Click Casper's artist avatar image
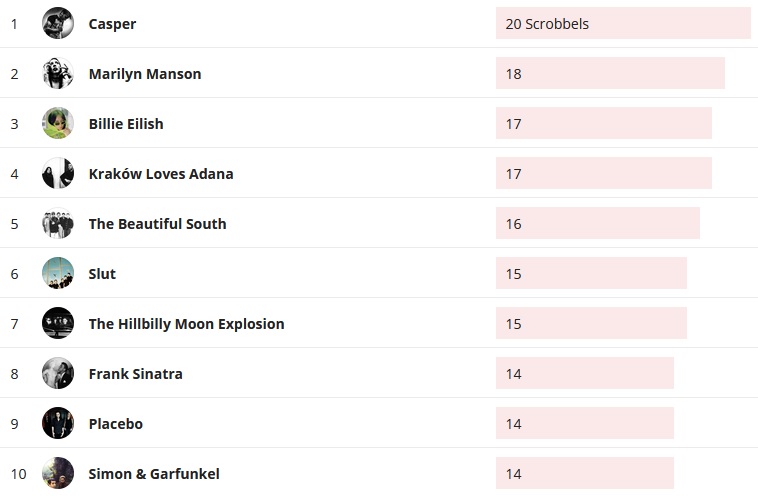 pos(58,23)
